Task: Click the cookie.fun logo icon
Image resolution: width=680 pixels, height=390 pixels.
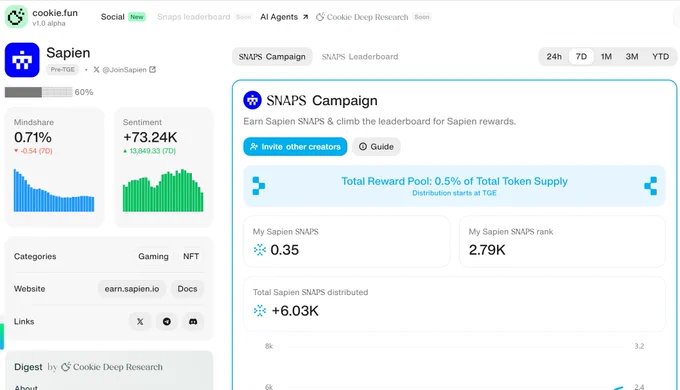Action: [x=16, y=17]
